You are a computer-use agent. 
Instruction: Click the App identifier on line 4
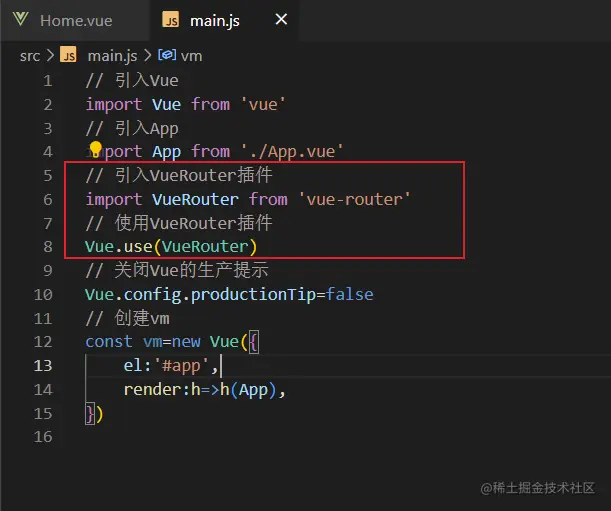point(166,152)
